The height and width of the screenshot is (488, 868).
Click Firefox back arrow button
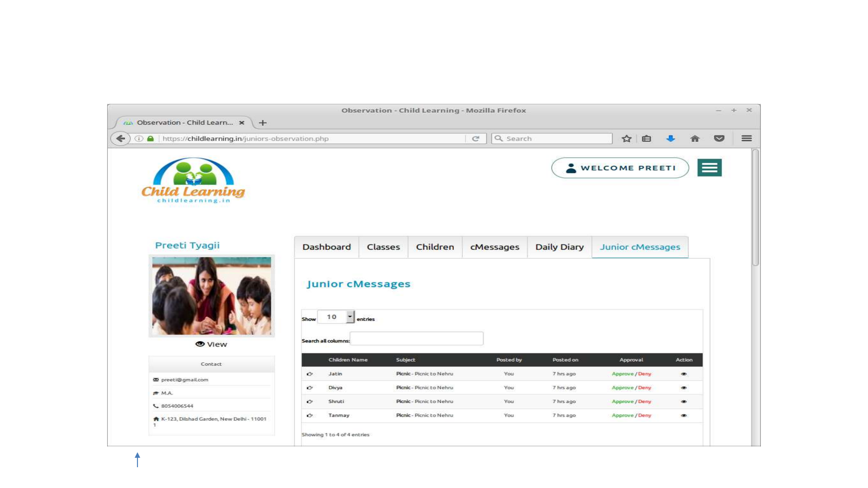(x=120, y=139)
